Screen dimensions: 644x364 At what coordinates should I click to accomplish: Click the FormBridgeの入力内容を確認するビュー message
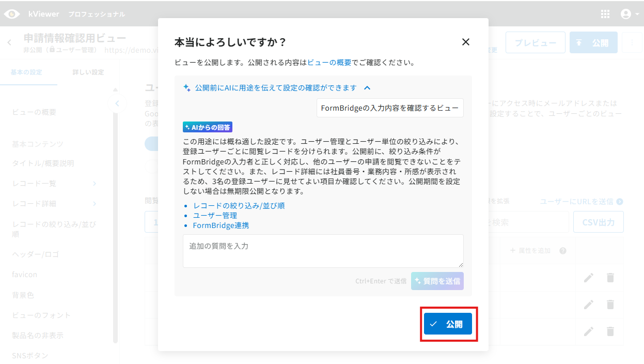[x=390, y=108]
